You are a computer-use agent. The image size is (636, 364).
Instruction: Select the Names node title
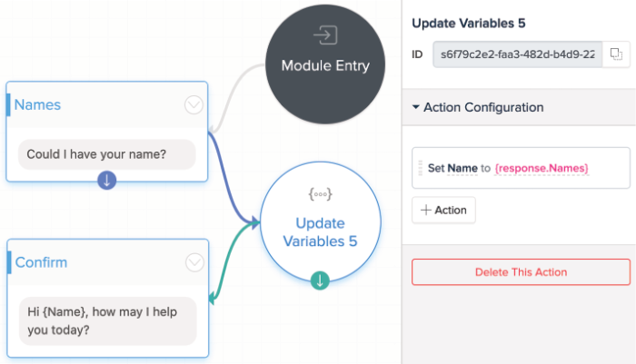[38, 104]
